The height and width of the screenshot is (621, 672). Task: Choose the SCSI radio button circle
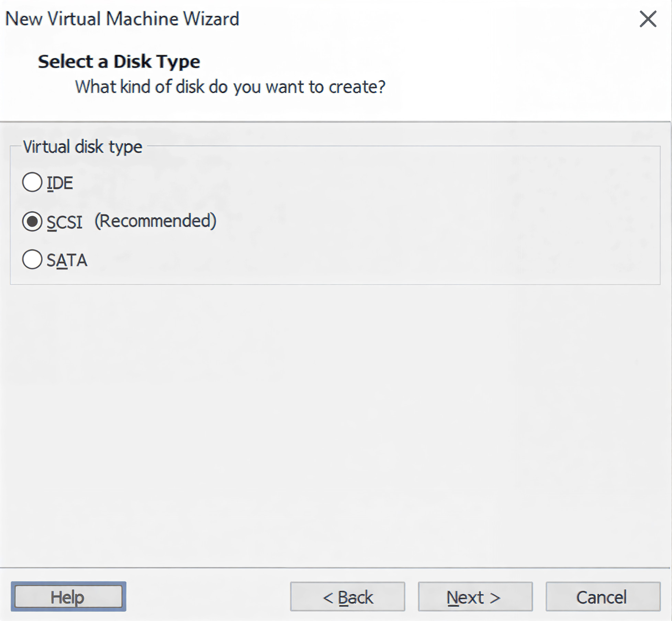(x=32, y=221)
